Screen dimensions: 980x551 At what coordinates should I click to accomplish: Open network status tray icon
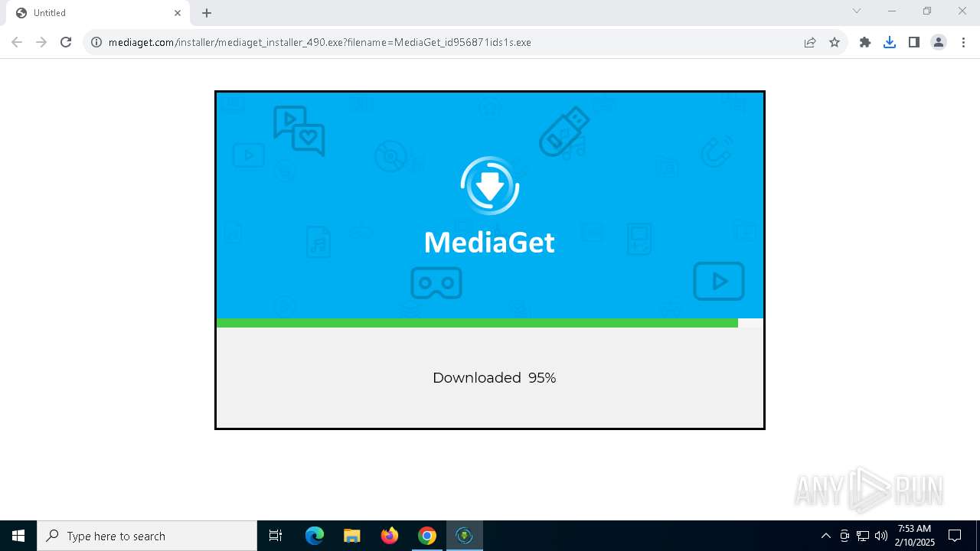[x=863, y=536]
